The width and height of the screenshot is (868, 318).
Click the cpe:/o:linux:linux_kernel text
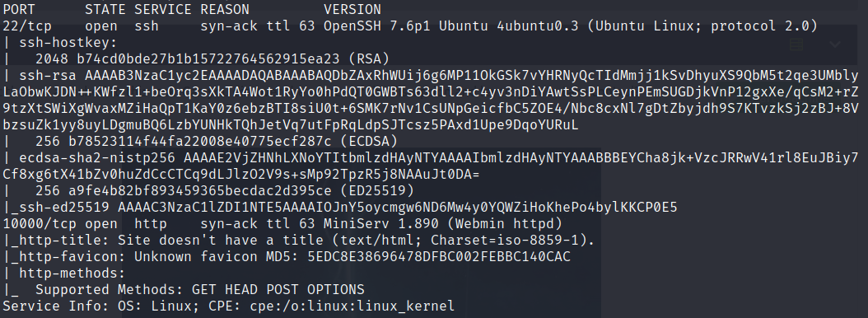[x=352, y=306]
